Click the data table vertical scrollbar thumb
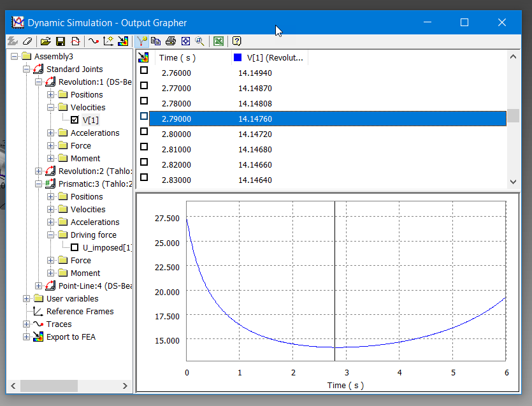The height and width of the screenshot is (406, 532). point(513,116)
